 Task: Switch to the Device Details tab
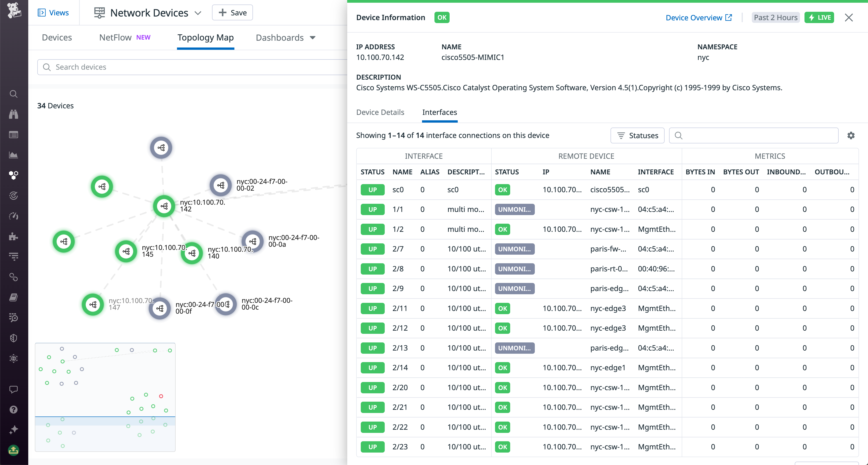(x=380, y=112)
